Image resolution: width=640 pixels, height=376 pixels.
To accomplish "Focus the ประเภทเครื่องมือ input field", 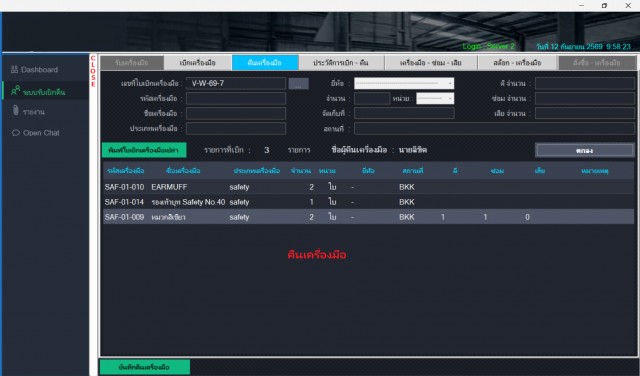I will click(236, 129).
